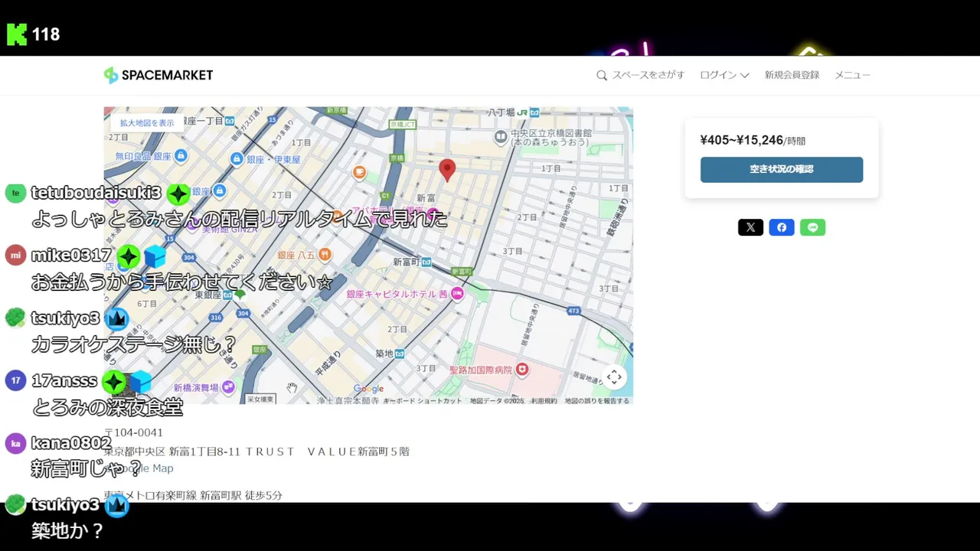Click the postal code 〒104-0041 text
980x551 pixels.
[134, 432]
